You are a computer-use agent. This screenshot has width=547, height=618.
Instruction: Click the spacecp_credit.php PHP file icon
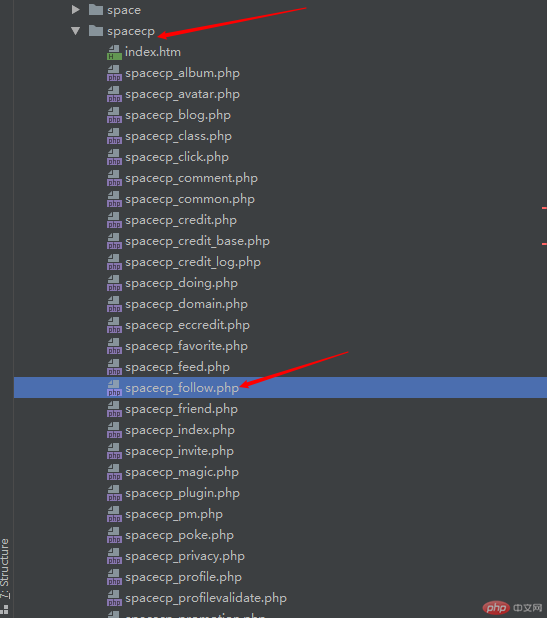(114, 220)
